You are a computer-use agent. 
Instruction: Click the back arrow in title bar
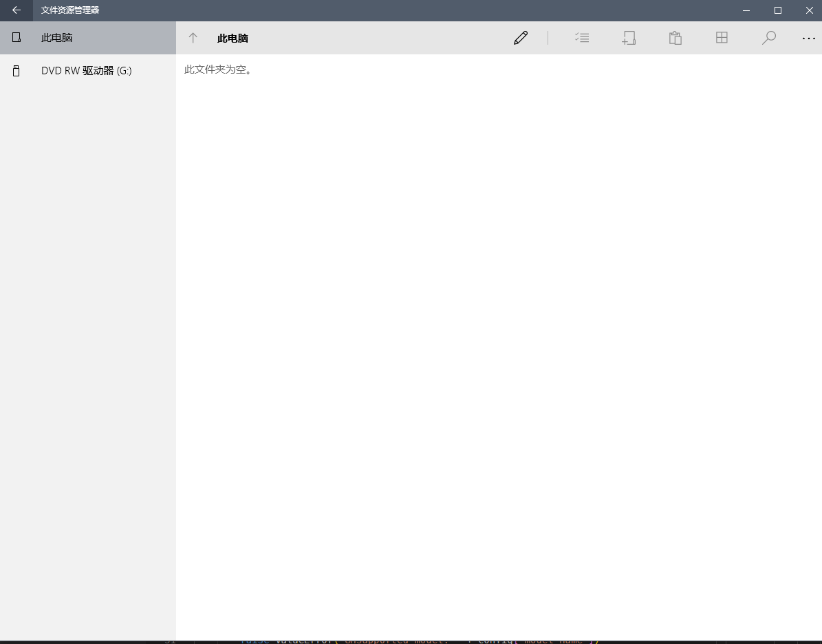17,10
